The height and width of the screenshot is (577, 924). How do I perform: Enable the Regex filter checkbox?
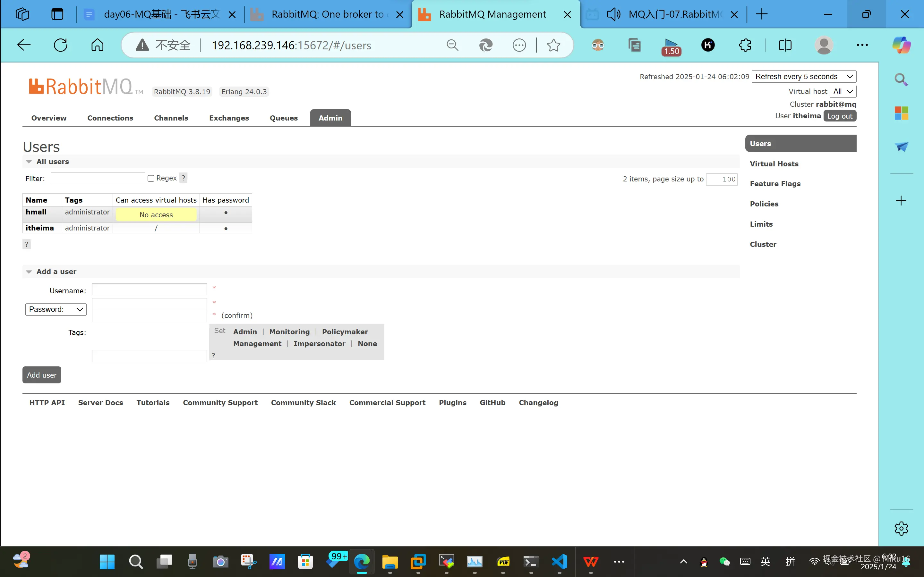151,178
